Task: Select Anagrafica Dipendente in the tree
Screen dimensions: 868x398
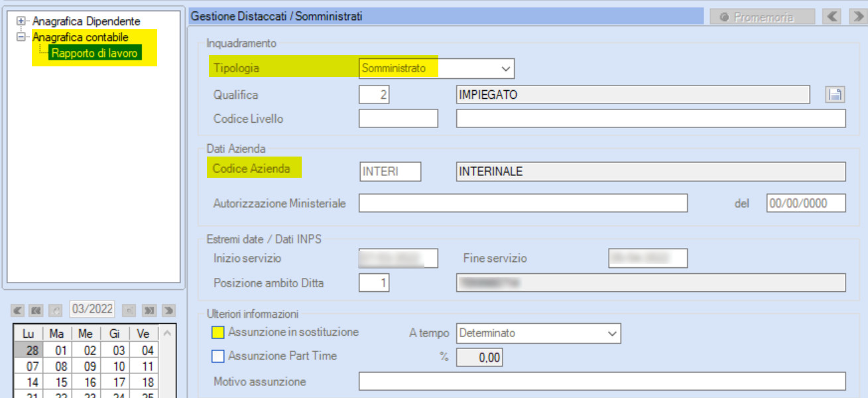Action: pos(86,22)
